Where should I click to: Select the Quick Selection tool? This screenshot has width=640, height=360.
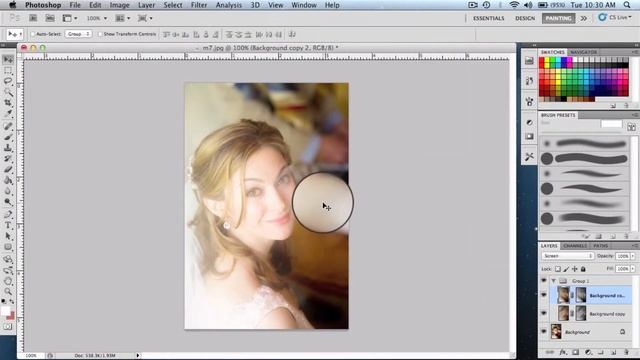point(8,92)
